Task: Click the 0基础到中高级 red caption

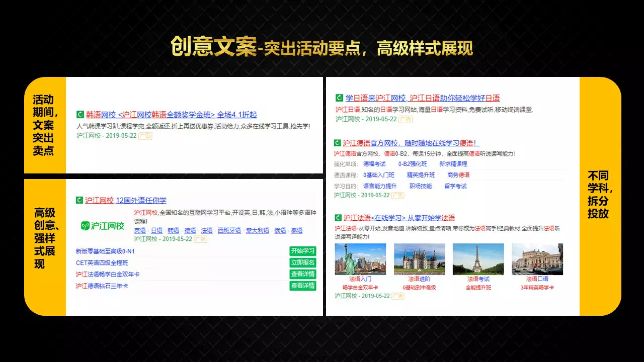Action: 419,288
